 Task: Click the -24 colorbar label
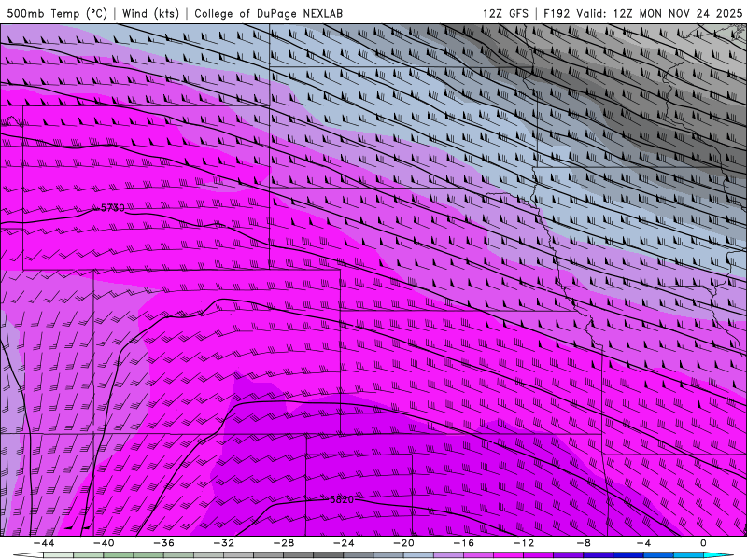(344, 543)
